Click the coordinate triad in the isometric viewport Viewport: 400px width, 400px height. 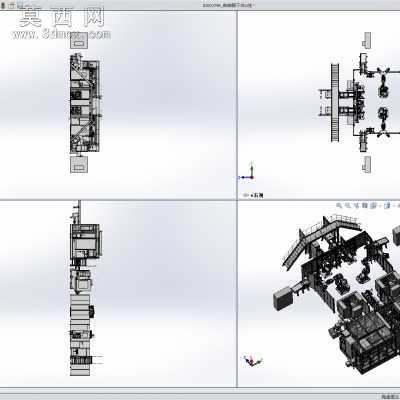point(252,361)
